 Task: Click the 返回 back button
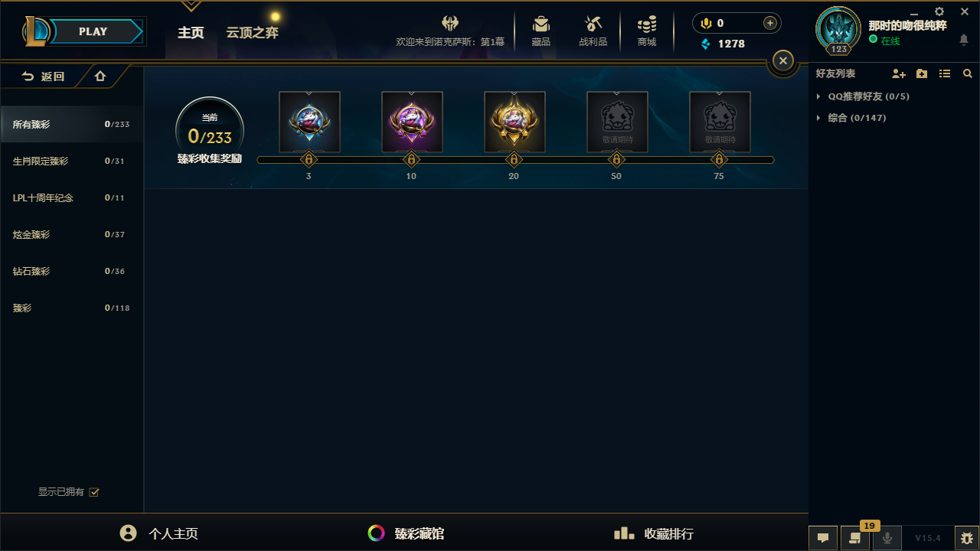[44, 77]
